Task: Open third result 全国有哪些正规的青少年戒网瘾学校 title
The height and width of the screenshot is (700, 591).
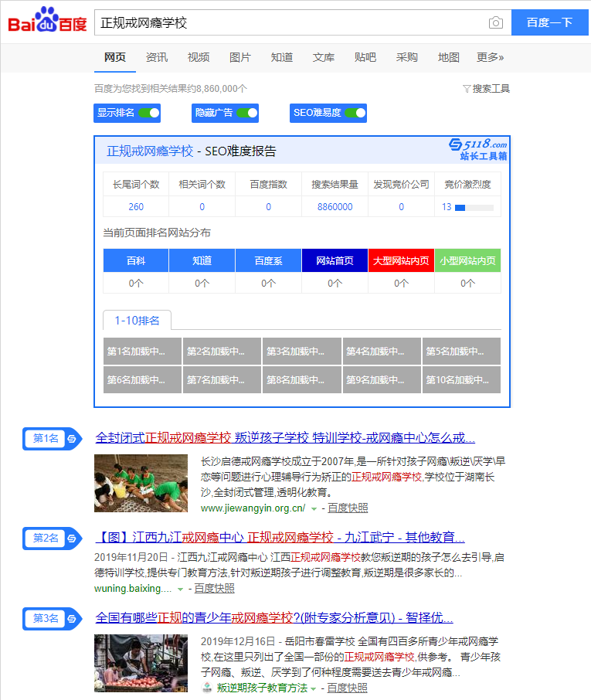Action: [x=274, y=618]
